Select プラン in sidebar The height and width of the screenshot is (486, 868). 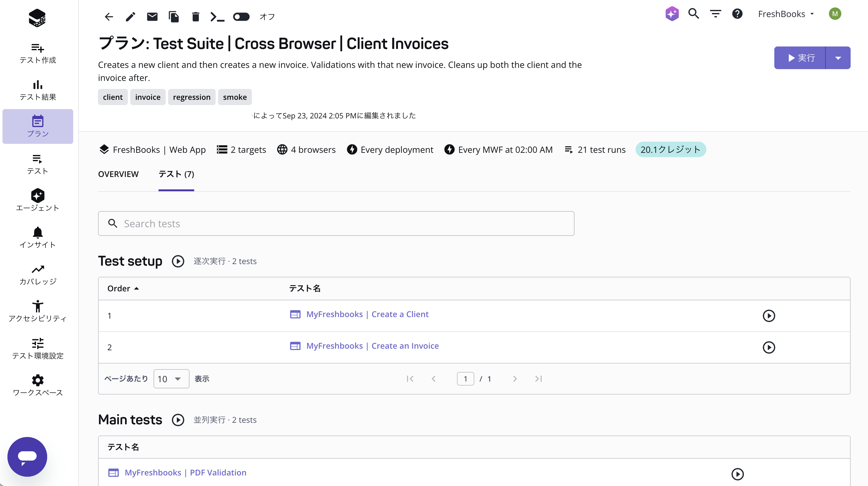click(38, 126)
